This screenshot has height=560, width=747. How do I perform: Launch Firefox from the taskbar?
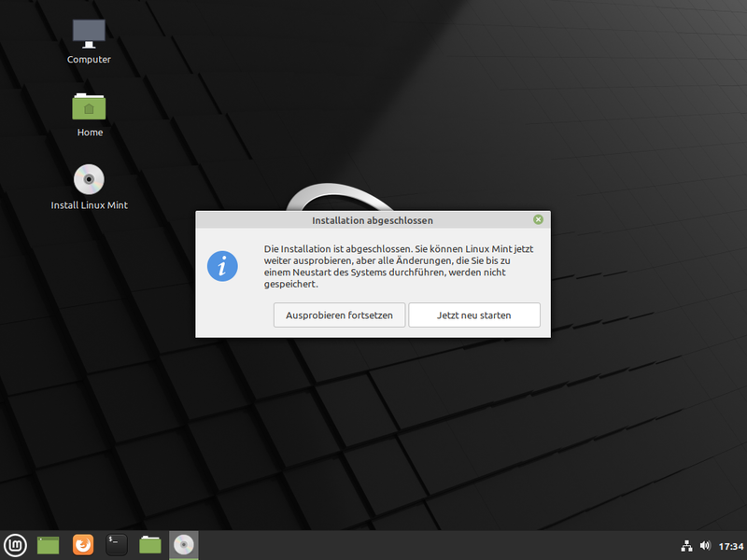click(82, 544)
